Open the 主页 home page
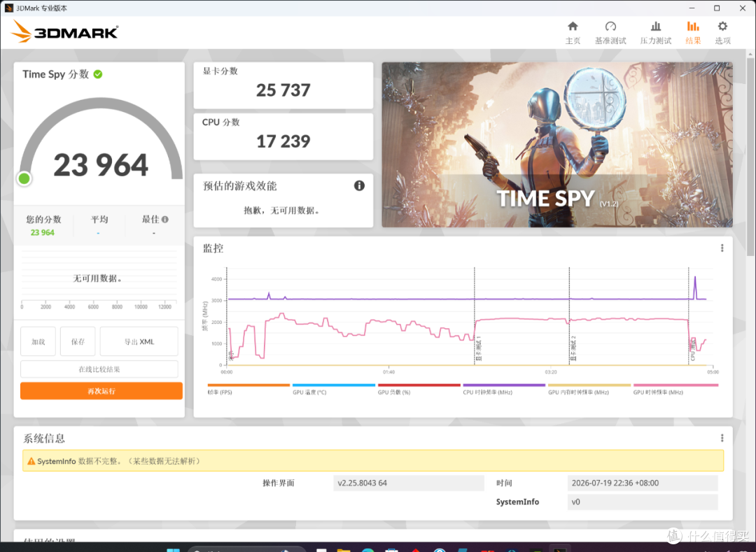Image resolution: width=756 pixels, height=552 pixels. (x=573, y=33)
